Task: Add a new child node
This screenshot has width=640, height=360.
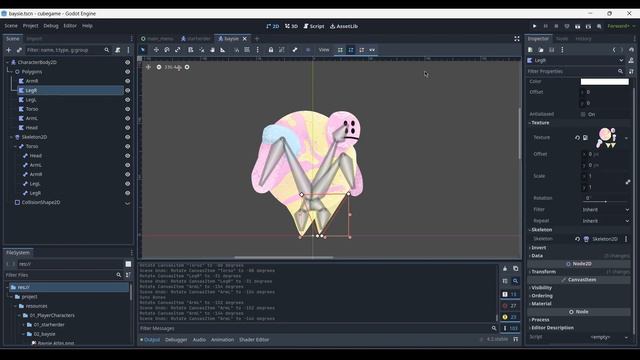Action: tap(9, 50)
